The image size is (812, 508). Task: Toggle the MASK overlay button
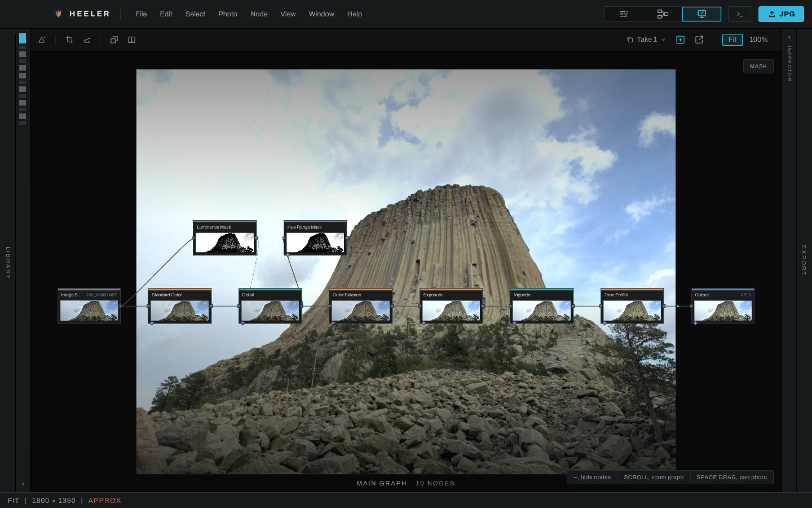[758, 67]
